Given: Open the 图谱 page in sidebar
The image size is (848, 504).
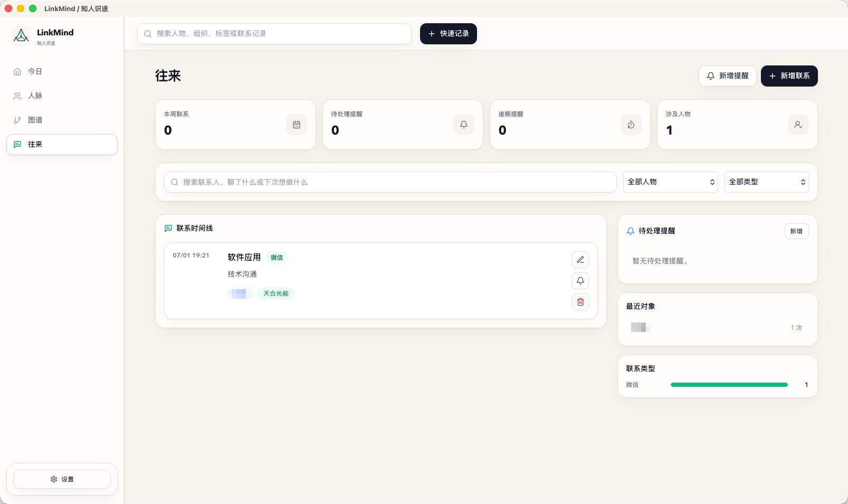Looking at the screenshot, I should [62, 120].
